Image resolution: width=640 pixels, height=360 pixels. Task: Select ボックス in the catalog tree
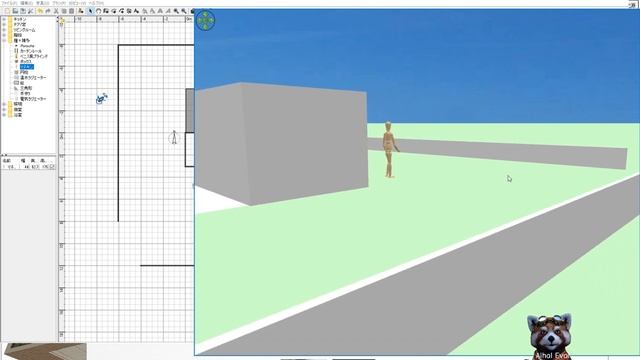(26, 61)
